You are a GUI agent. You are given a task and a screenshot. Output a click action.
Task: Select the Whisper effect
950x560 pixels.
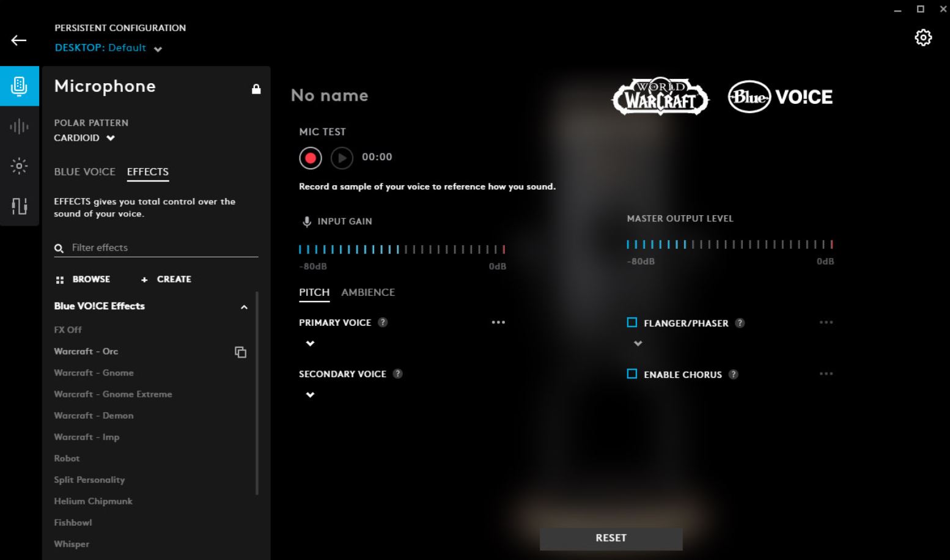(72, 544)
